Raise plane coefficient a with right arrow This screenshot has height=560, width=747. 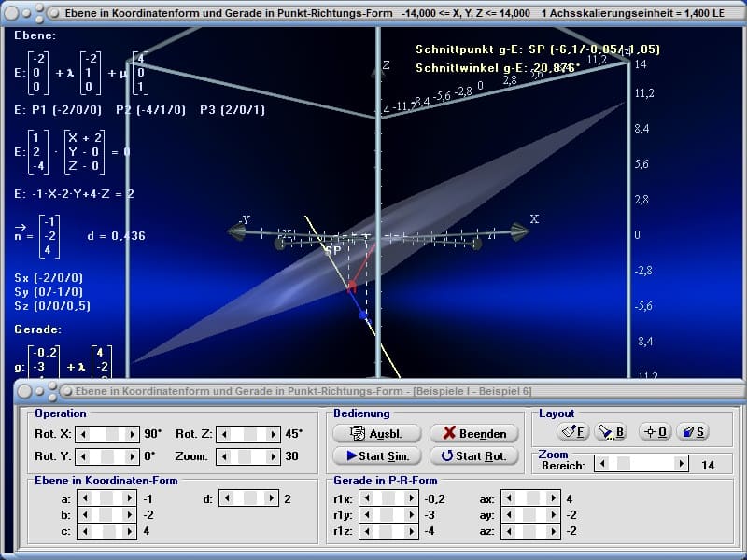pos(129,498)
